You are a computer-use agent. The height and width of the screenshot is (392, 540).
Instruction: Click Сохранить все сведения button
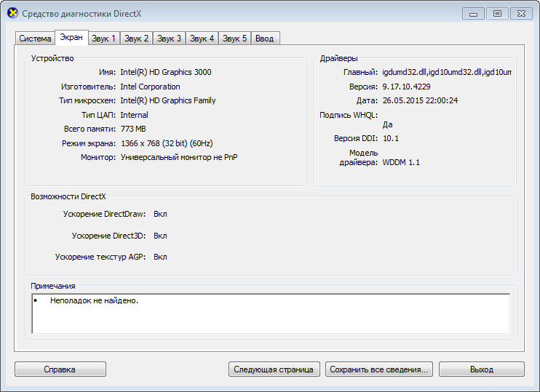point(379,369)
